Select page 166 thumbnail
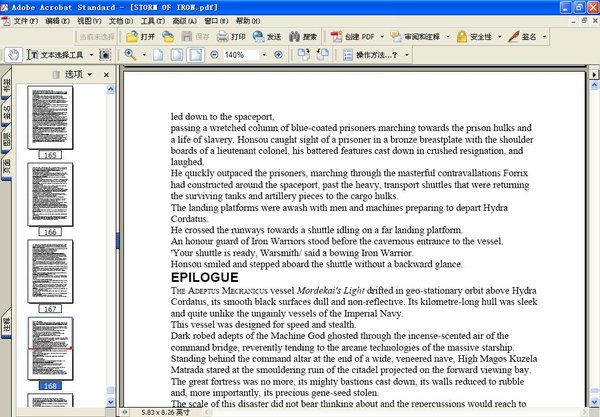Screen dimensions: 600x417 point(50,194)
